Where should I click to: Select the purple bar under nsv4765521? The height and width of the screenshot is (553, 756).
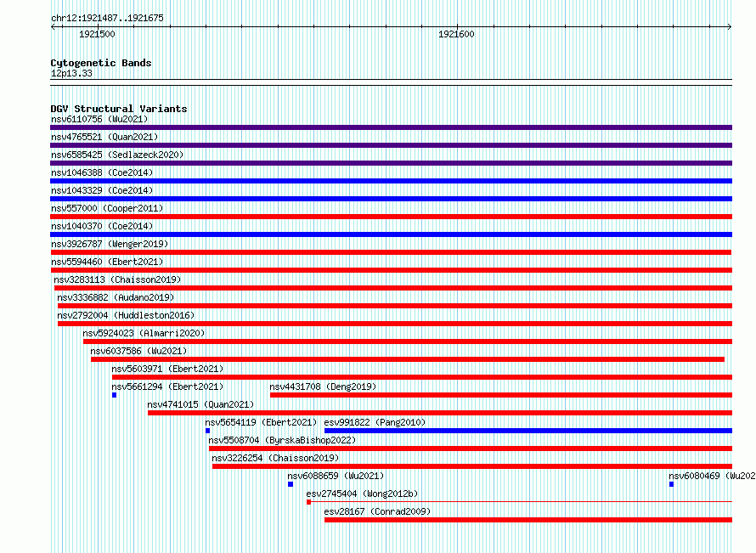click(391, 145)
